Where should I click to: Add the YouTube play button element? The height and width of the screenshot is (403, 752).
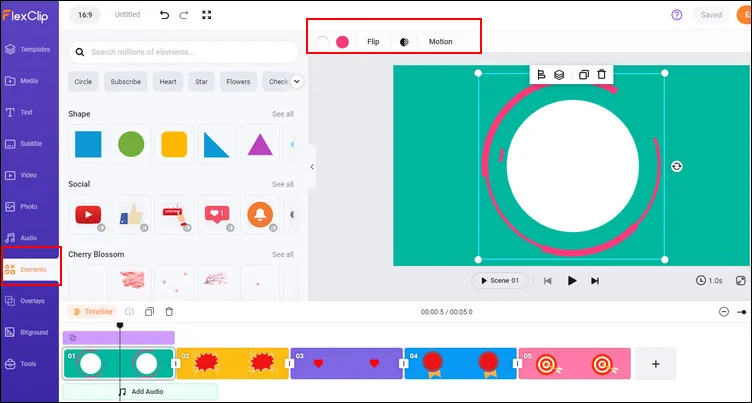coord(88,215)
